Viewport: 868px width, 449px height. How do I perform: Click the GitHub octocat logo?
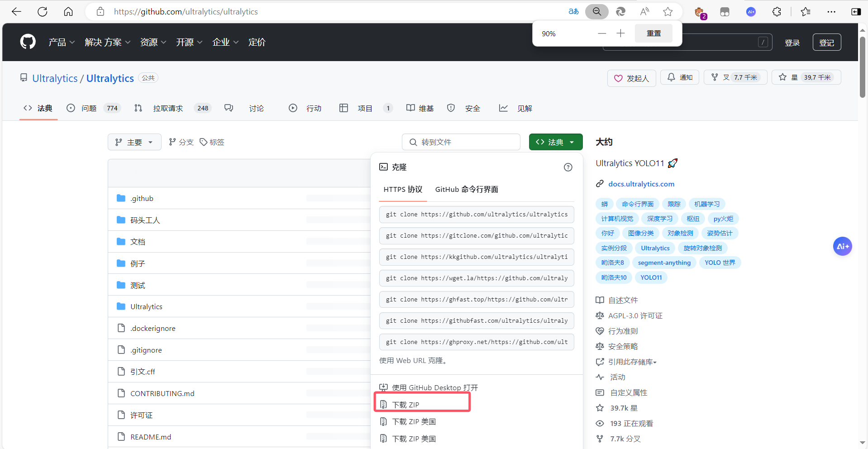click(28, 42)
